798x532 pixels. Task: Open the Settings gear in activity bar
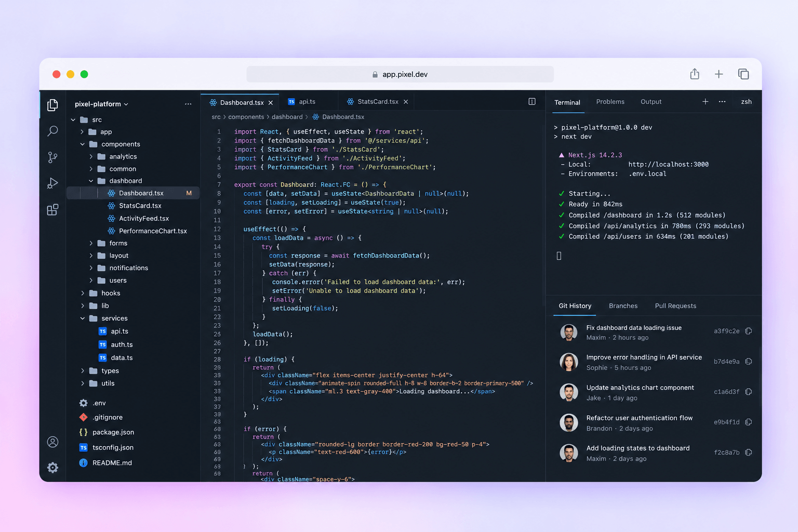click(x=52, y=468)
